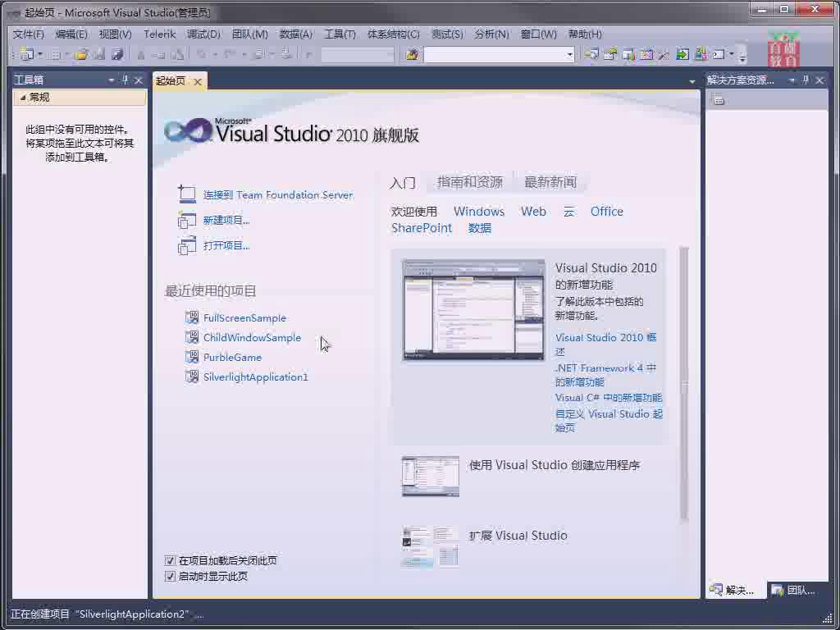Viewport: 840px width, 630px height.
Task: Open the Extension Manager toolbar icon
Action: click(701, 54)
